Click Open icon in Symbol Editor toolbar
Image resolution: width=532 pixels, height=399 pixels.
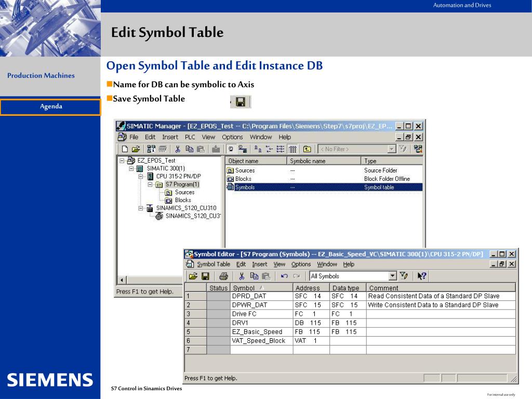pyautogui.click(x=193, y=276)
